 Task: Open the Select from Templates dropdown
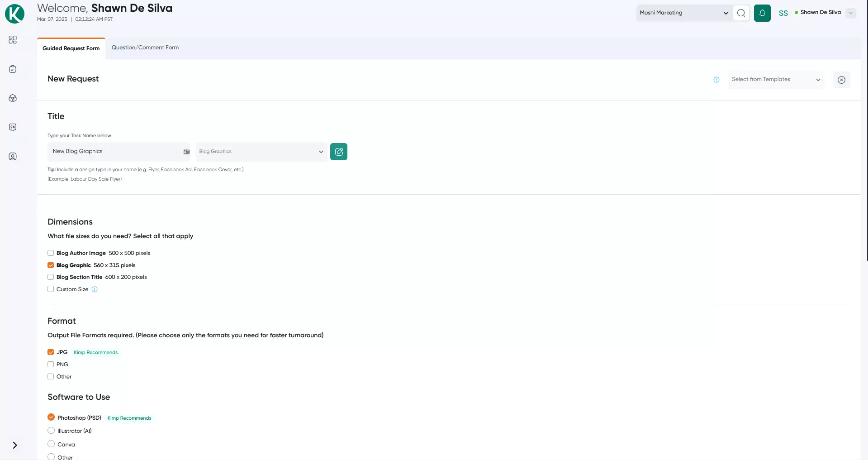[775, 80]
